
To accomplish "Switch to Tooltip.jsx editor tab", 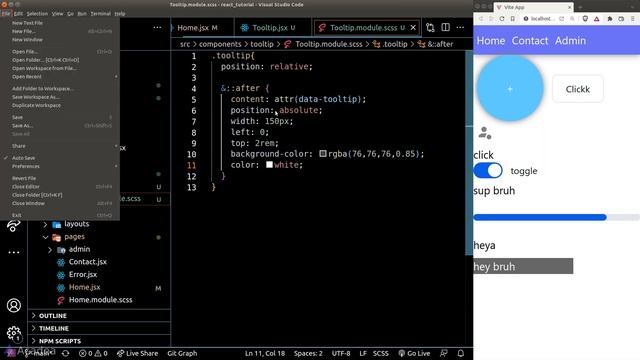I will pyautogui.click(x=273, y=28).
